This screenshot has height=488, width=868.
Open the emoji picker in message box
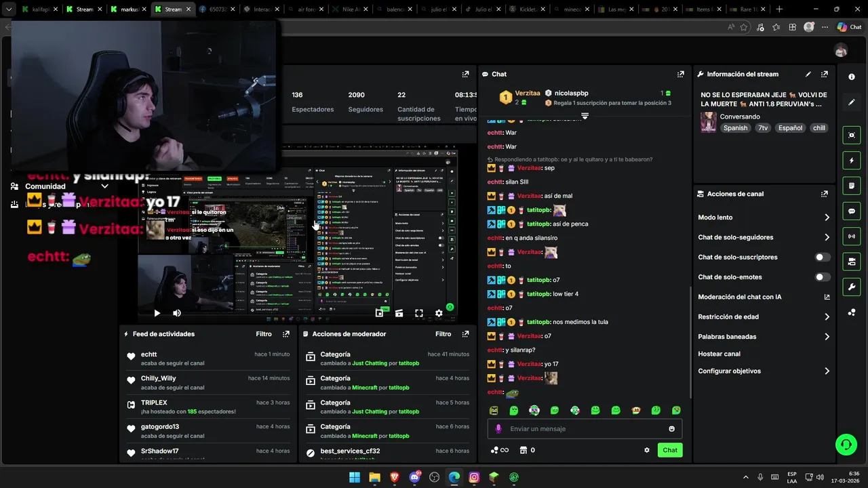click(672, 429)
